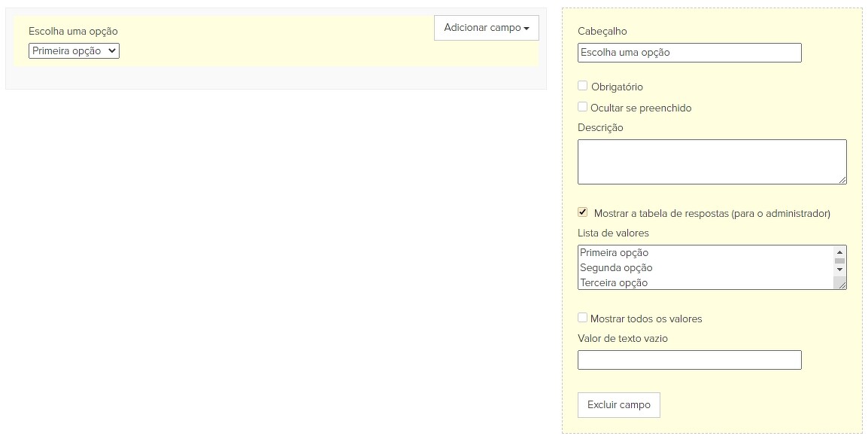The height and width of the screenshot is (439, 868).
Task: Click the Descrição label text
Action: click(600, 128)
